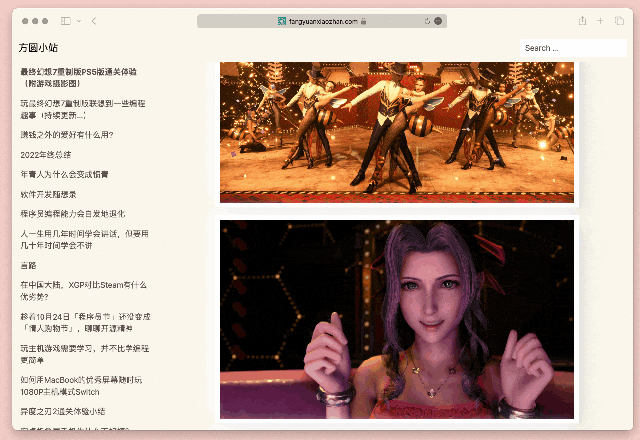Reload the page with the refresh icon
Screen dimensions: 640x440
click(427, 21)
